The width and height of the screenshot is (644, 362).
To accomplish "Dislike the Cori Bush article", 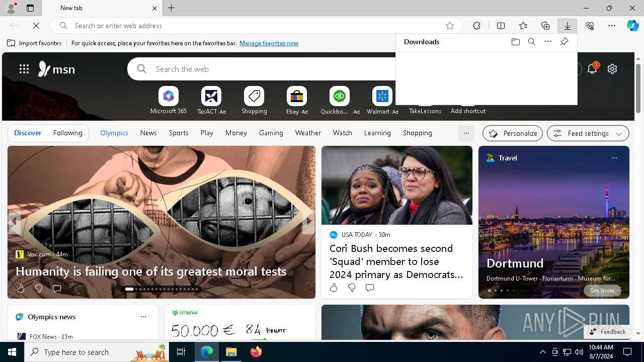I will tap(352, 288).
